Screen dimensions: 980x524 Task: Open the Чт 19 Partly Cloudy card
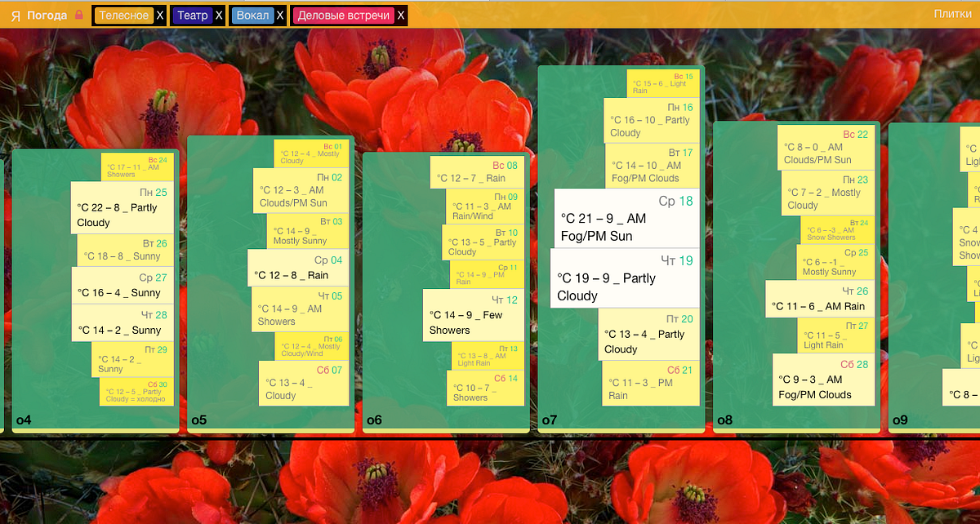click(625, 278)
